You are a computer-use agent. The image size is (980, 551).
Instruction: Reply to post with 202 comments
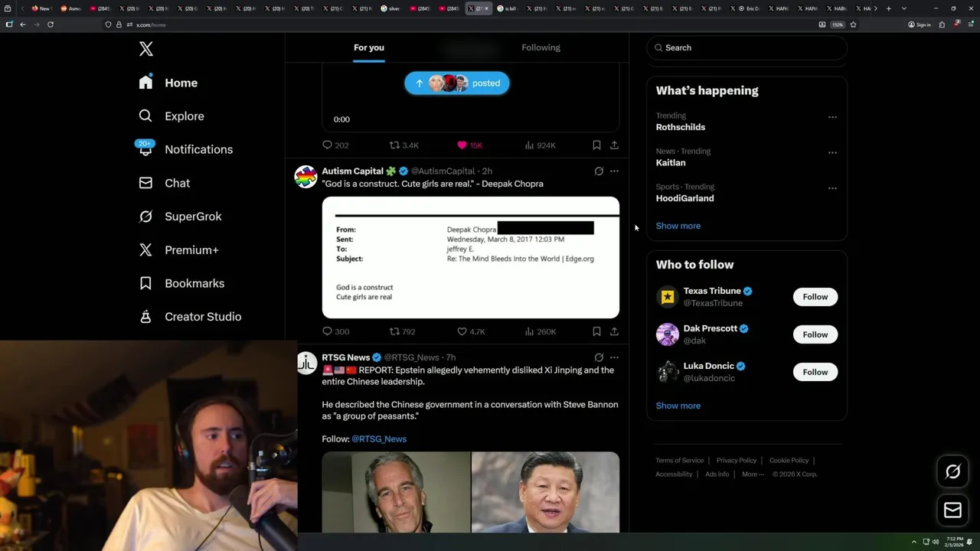[x=335, y=145]
